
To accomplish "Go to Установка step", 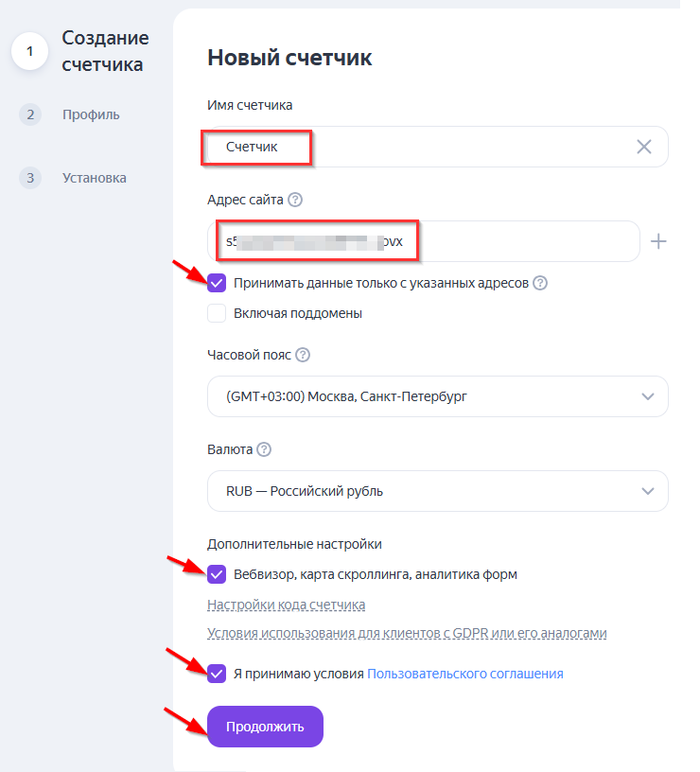I will point(95,178).
